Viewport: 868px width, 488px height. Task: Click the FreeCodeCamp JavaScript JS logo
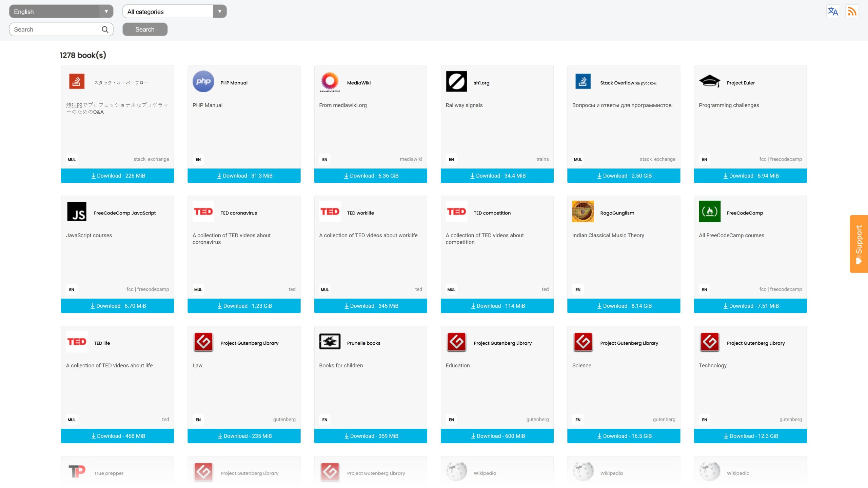[x=77, y=211]
